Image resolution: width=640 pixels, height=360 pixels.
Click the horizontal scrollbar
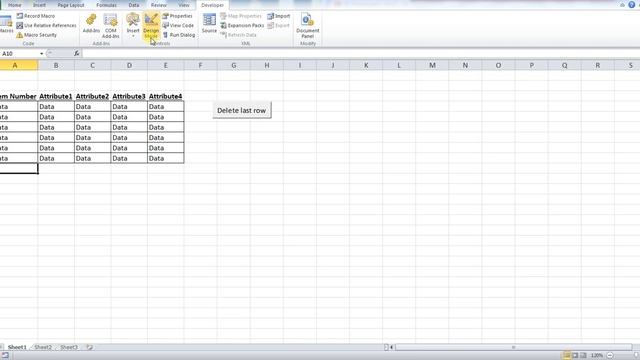point(513,347)
